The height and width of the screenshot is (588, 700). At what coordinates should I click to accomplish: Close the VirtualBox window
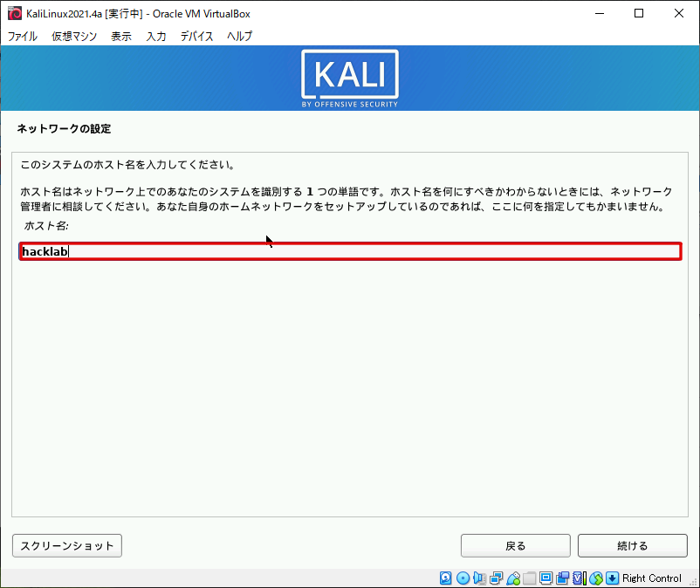[x=678, y=13]
